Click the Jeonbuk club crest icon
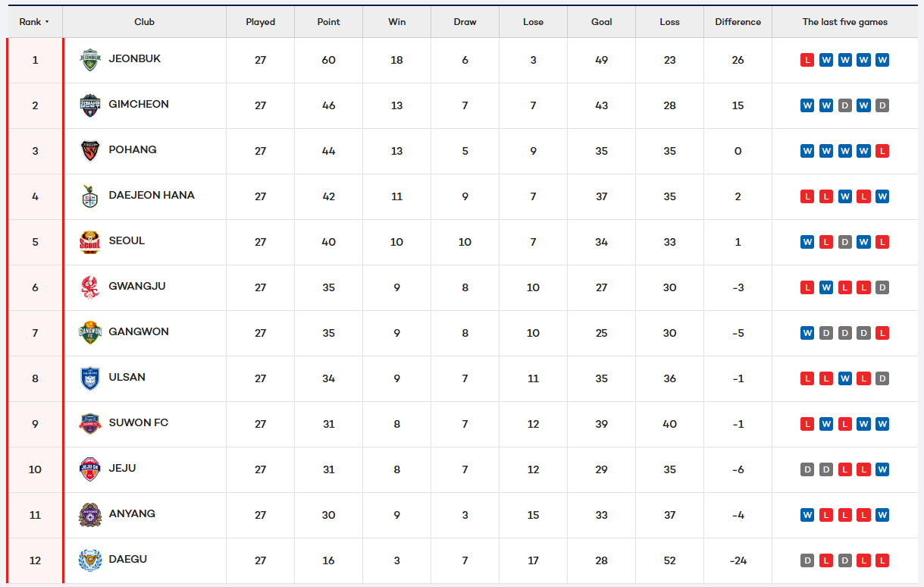Screen dimensions: 924x587 point(90,60)
